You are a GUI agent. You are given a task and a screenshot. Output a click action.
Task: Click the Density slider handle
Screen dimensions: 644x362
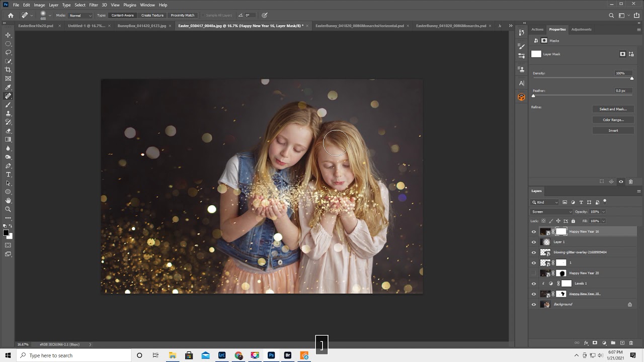(632, 78)
